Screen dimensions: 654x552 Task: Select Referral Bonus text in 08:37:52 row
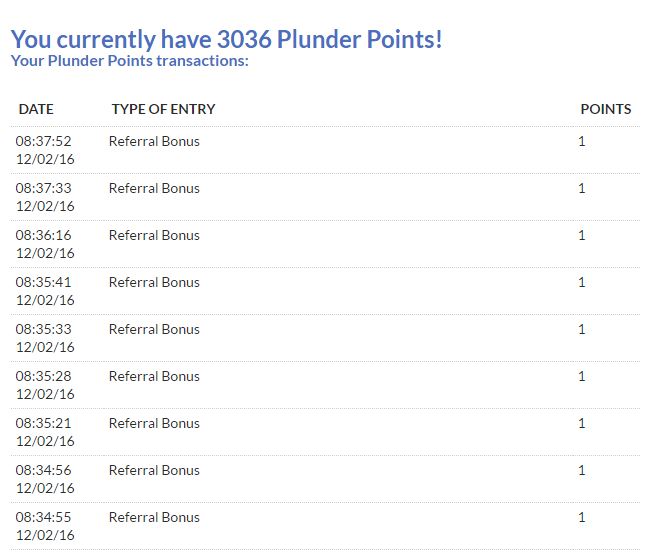(154, 142)
